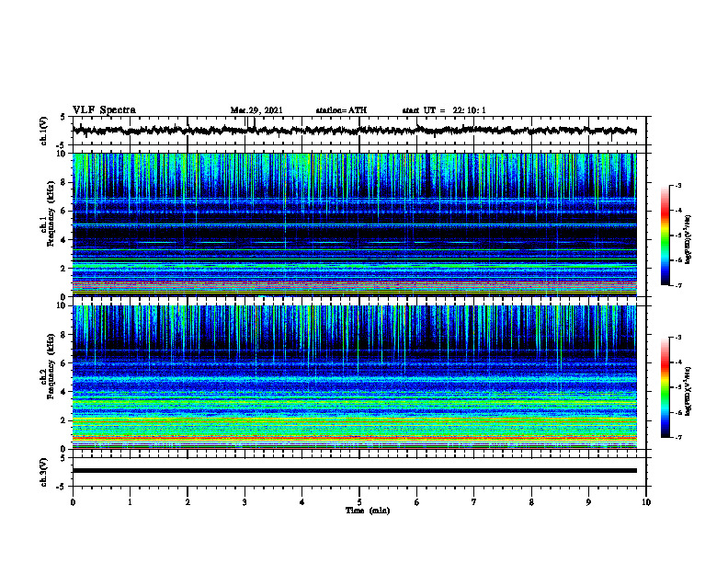Screen dimensions: 728x563
Task: Click inside the ch.1 spectrogram panel
Action: [x=355, y=224]
